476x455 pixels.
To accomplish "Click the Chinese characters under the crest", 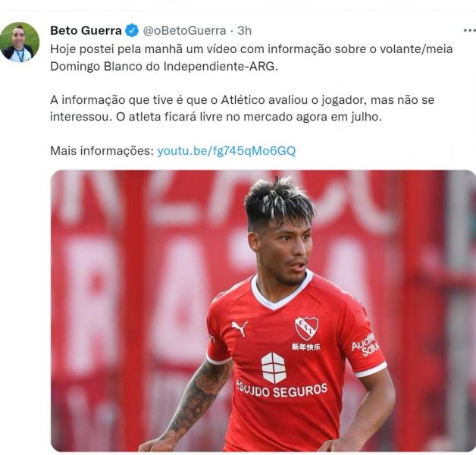I will [305, 347].
